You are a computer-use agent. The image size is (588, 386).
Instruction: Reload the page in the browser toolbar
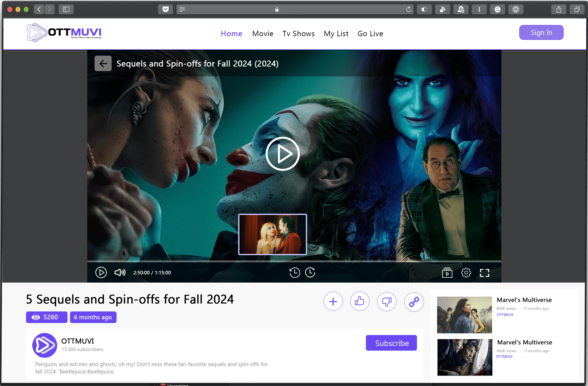click(408, 9)
